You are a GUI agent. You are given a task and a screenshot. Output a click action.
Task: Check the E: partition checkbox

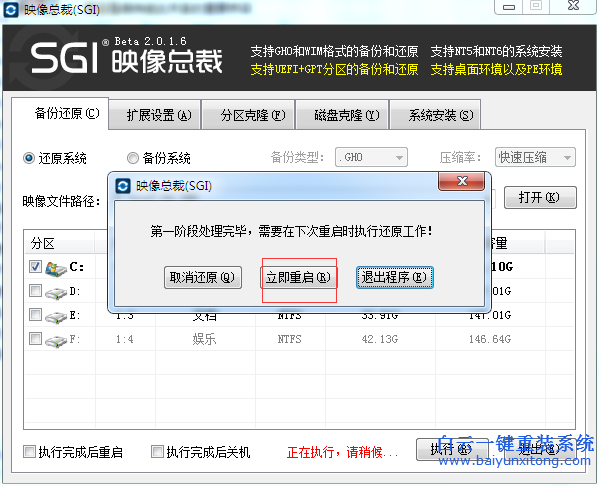(x=36, y=315)
